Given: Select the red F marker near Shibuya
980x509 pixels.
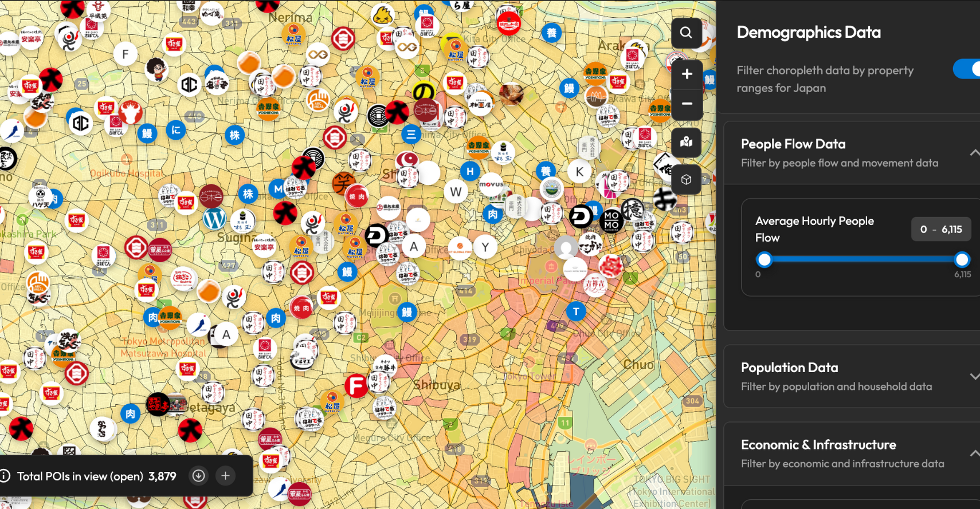Looking at the screenshot, I should point(356,385).
